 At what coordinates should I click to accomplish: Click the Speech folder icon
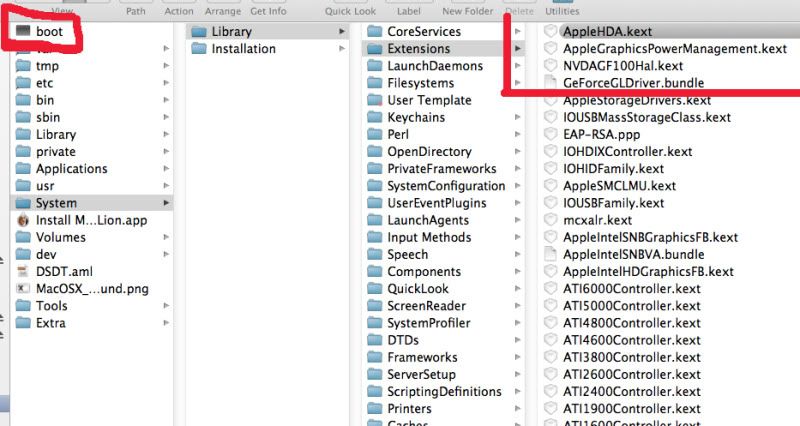[375, 254]
